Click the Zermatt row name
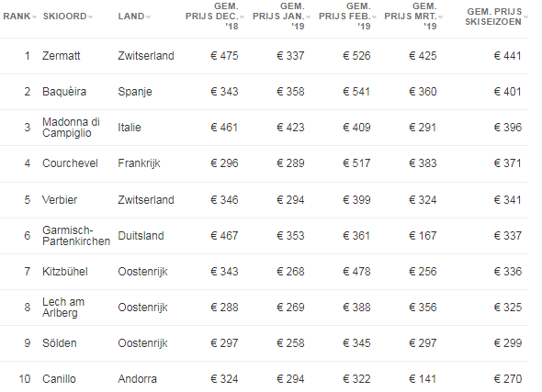This screenshot has width=542, height=392. (62, 56)
